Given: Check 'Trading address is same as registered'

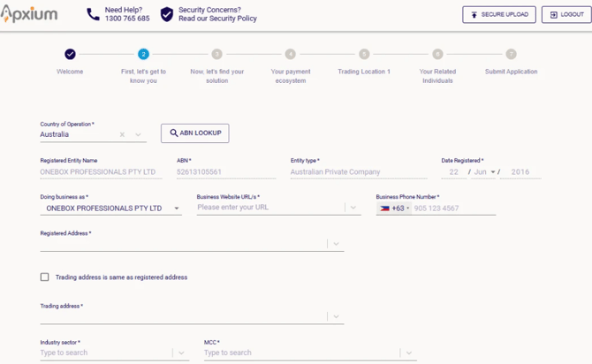Looking at the screenshot, I should point(44,277).
